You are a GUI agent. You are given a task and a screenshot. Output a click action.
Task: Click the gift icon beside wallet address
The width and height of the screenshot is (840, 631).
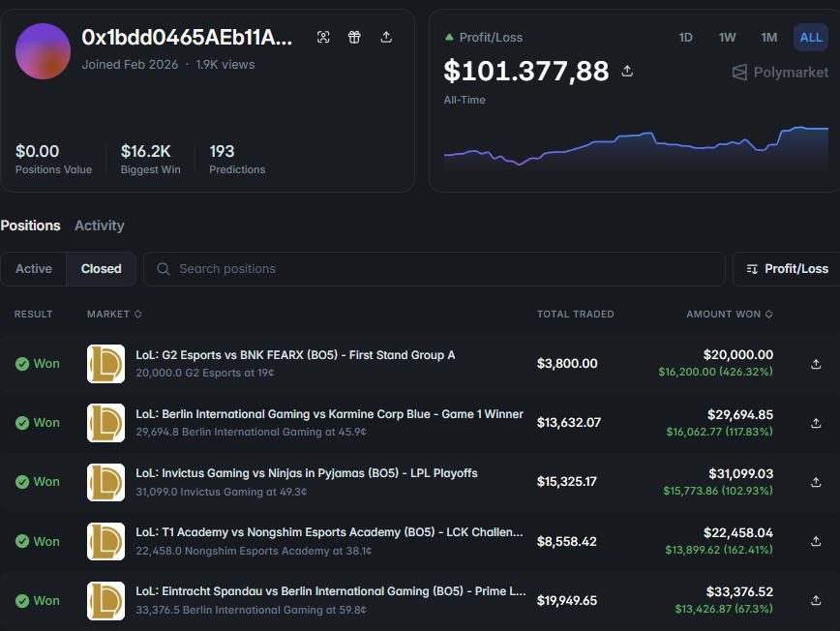[x=354, y=37]
